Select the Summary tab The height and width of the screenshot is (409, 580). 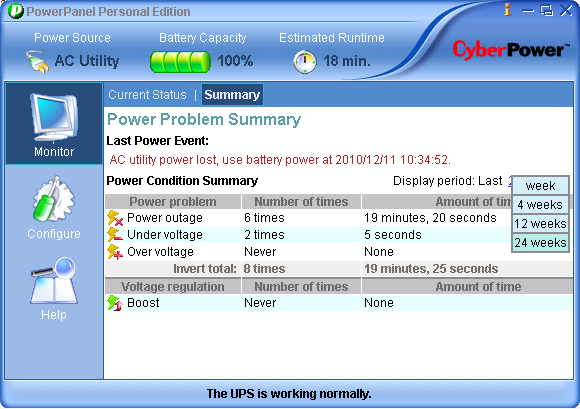pyautogui.click(x=232, y=95)
